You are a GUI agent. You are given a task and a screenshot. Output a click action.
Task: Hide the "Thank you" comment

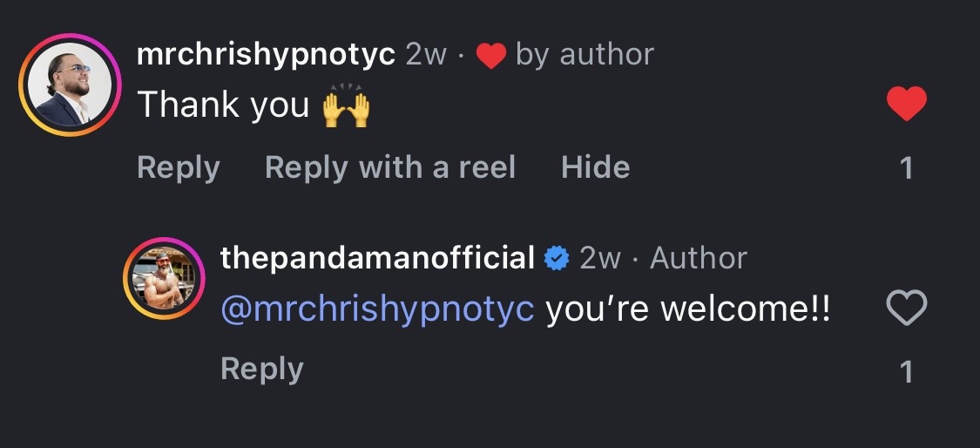pos(595,166)
